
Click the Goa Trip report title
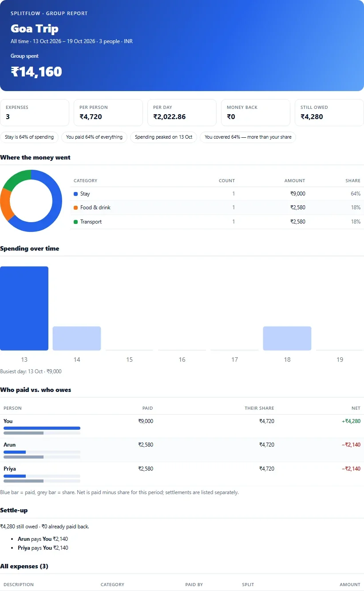point(35,29)
